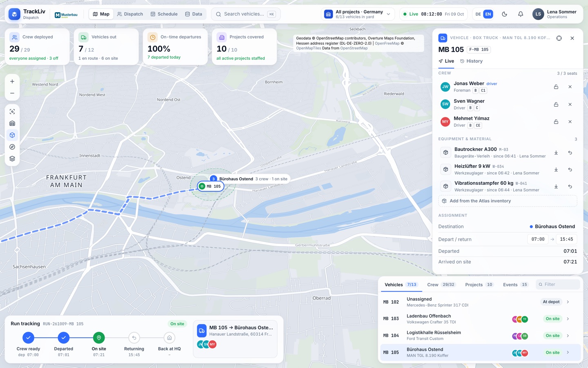Expand the MB 102 Unassigned row chevron
Image resolution: width=588 pixels, height=368 pixels.
coord(568,302)
